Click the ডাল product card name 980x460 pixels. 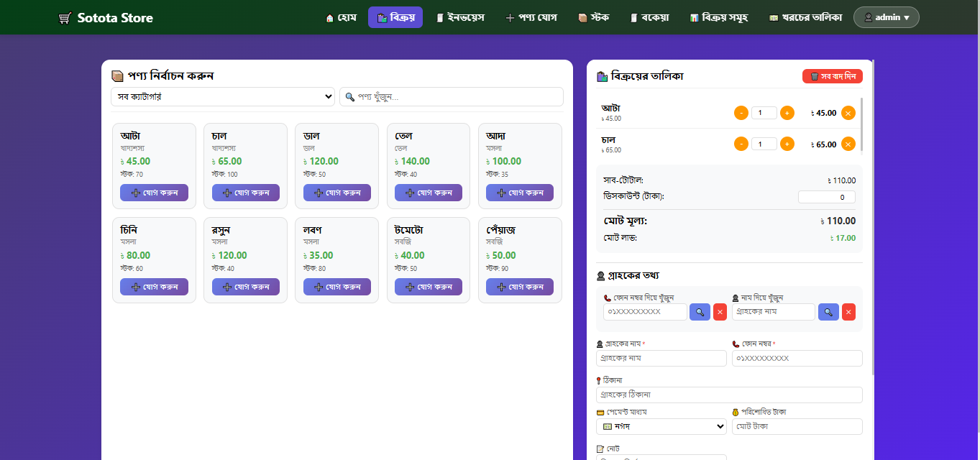(311, 136)
